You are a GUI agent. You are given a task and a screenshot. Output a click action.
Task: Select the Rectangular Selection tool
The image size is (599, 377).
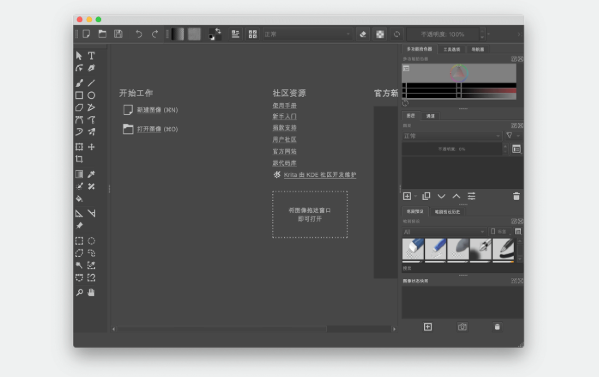pyautogui.click(x=79, y=241)
